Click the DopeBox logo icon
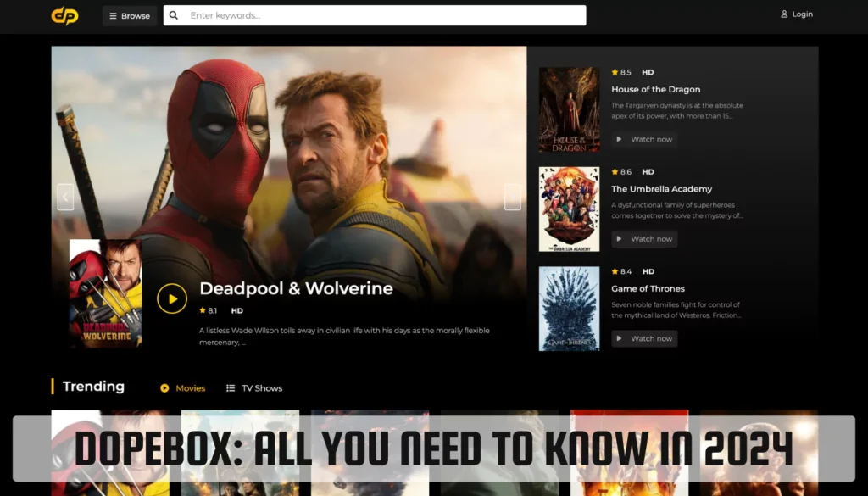Image resolution: width=868 pixels, height=496 pixels. 64,15
